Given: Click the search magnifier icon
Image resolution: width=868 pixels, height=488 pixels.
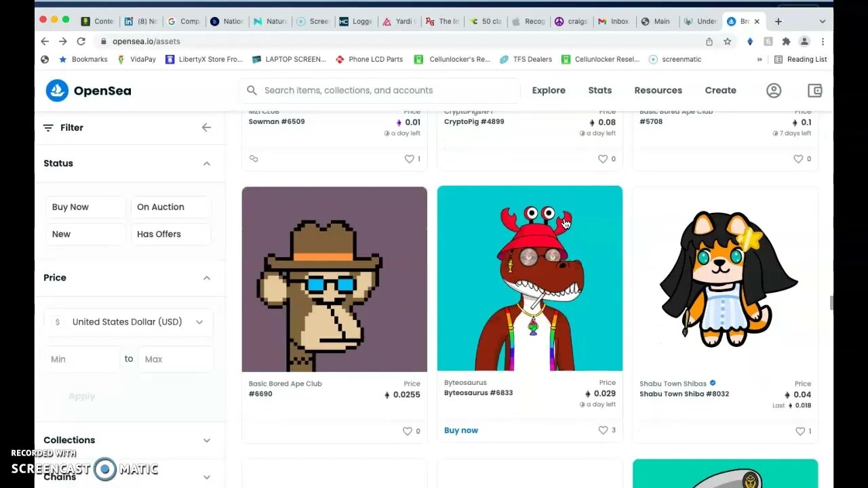Looking at the screenshot, I should (252, 90).
